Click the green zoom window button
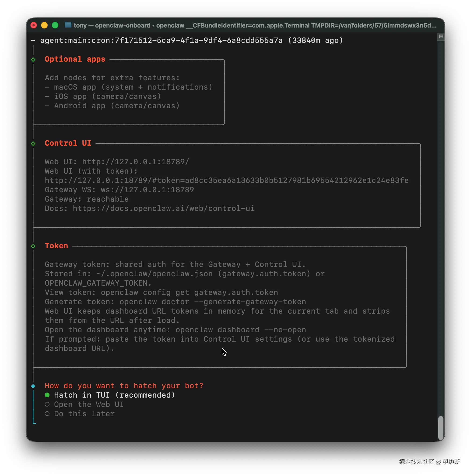This screenshot has height=476, width=471. [x=55, y=25]
